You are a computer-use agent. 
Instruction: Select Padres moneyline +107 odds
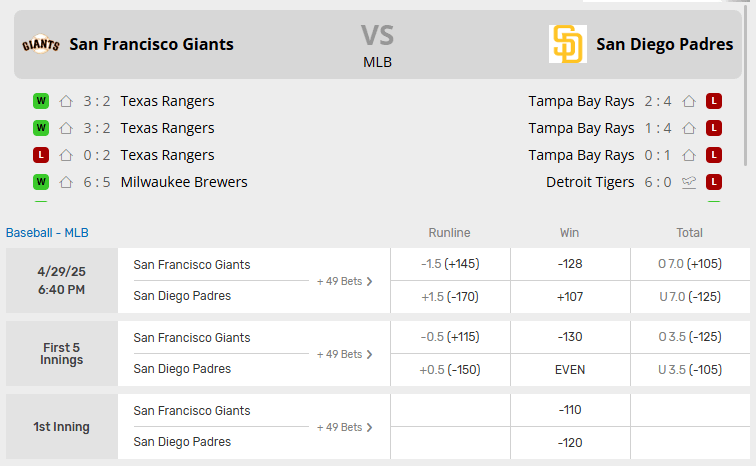point(570,297)
